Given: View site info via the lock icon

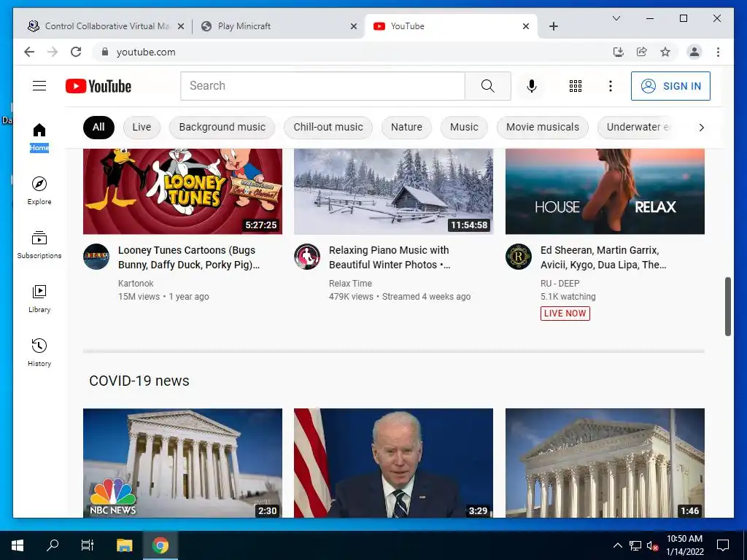Looking at the screenshot, I should [105, 52].
